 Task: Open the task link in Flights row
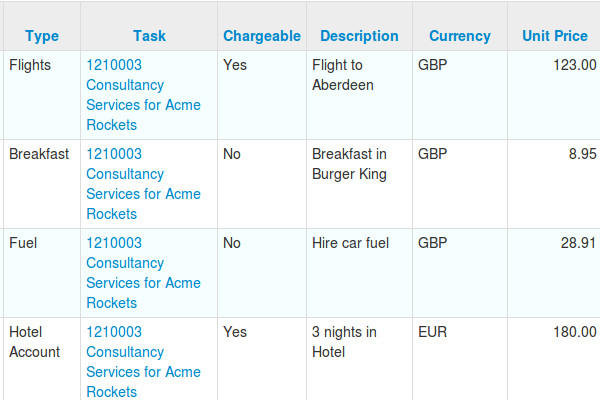click(x=143, y=95)
